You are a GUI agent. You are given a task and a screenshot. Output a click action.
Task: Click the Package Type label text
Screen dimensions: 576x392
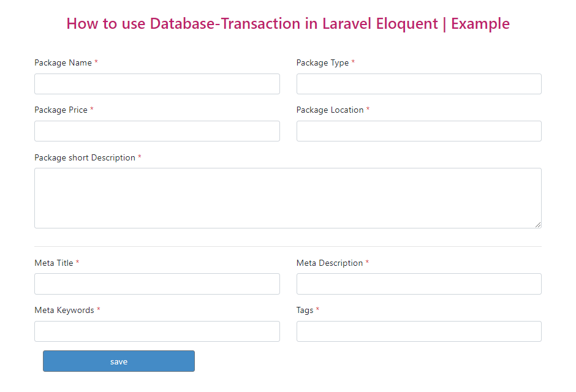pos(323,62)
